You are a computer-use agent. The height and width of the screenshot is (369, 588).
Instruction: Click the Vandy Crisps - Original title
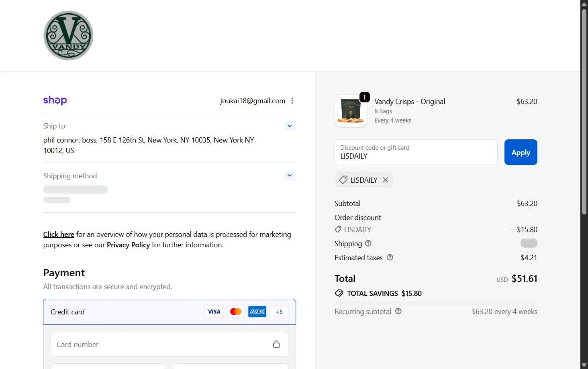pyautogui.click(x=410, y=102)
